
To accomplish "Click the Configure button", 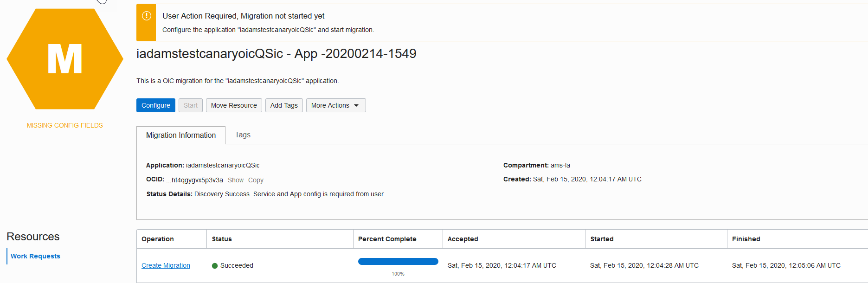I will click(156, 105).
